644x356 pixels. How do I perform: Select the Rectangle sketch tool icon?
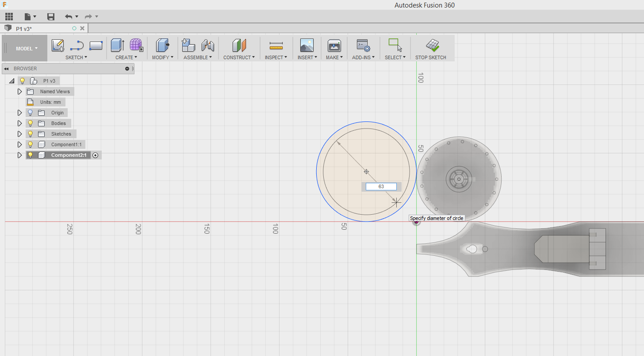[x=96, y=45]
